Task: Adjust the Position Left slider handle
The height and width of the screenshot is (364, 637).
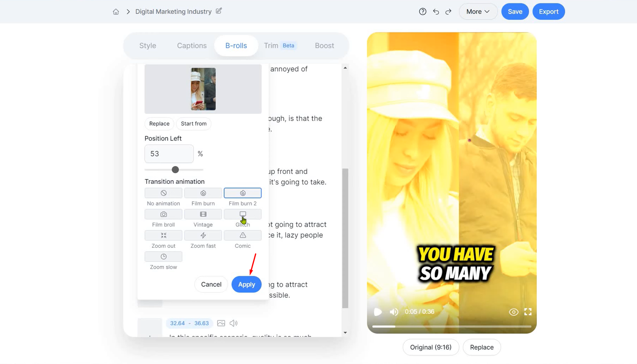Action: pyautogui.click(x=175, y=170)
